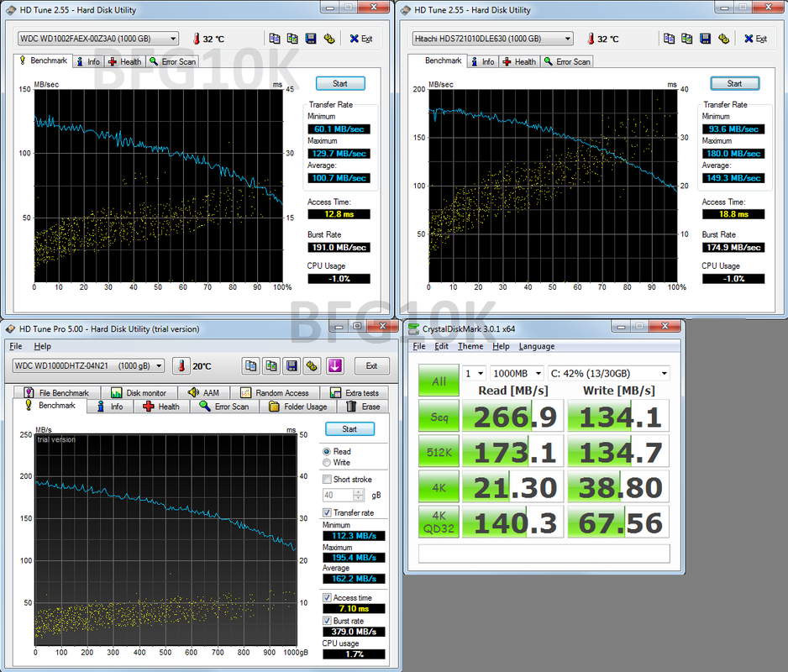Image resolution: width=788 pixels, height=672 pixels.
Task: Switch to Disk monitor tab
Action: 139,392
